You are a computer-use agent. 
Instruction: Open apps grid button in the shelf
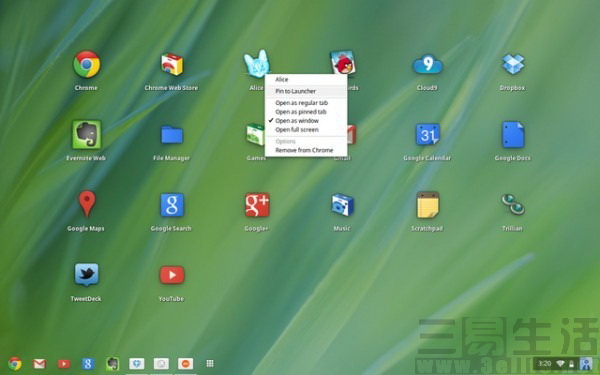tap(210, 364)
